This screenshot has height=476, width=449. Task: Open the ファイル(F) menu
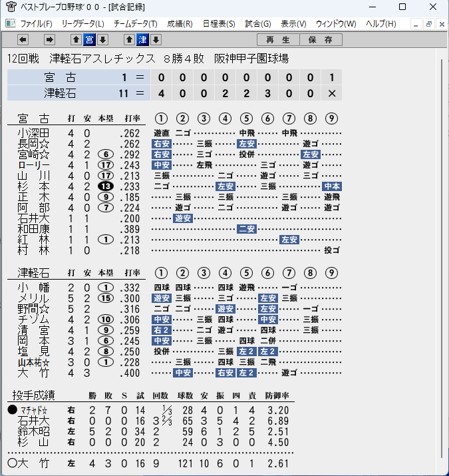click(x=36, y=24)
